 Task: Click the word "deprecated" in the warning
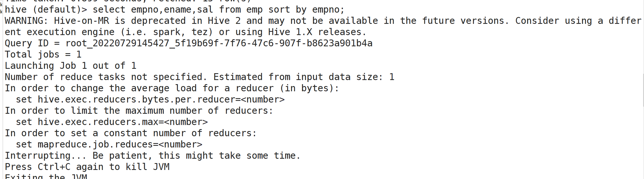click(158, 21)
